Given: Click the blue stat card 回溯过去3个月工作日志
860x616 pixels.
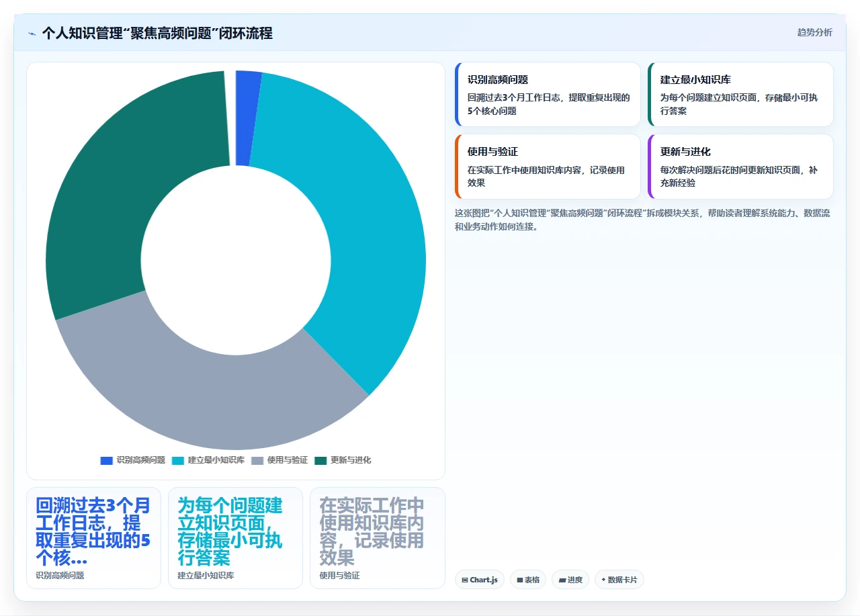Looking at the screenshot, I should pos(93,538).
